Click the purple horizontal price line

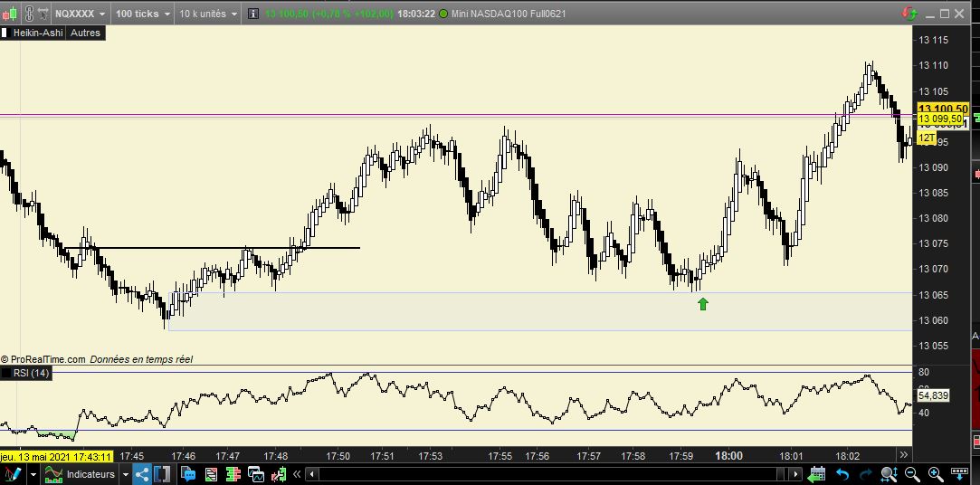click(456, 115)
